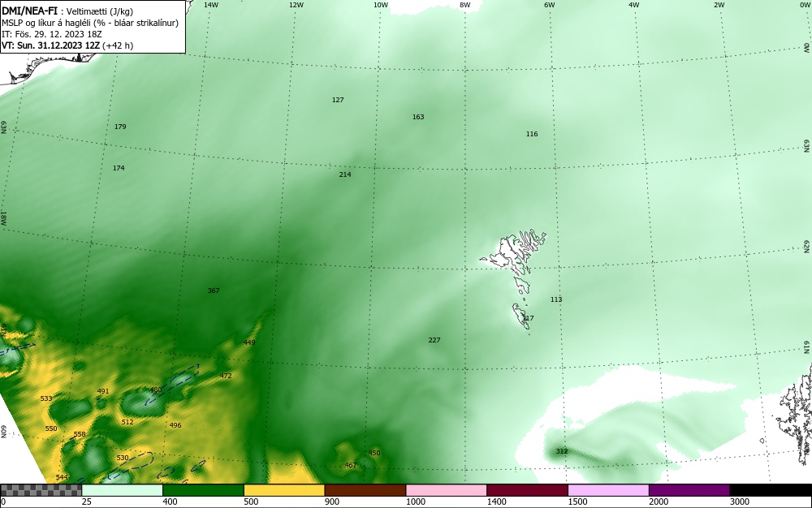Image resolution: width=812 pixels, height=508 pixels.
Task: Select the 10W longitude label
Action: pos(381,5)
